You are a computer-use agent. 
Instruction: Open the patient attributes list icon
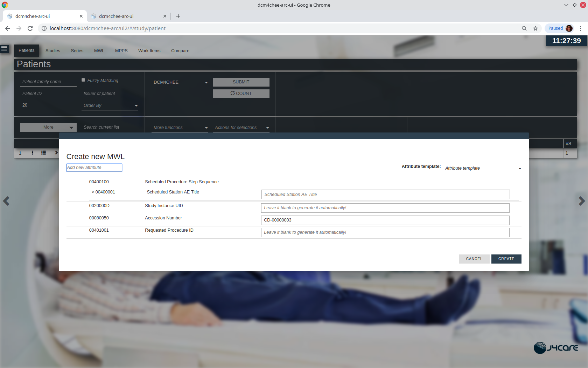click(43, 153)
